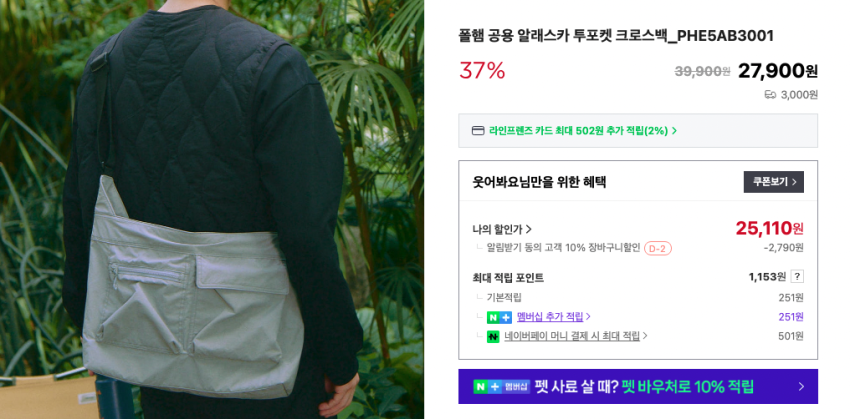Viewport: 850px width, 419px height.
Task: Click the N+ 멤버십 badge in purple banner
Action: click(501, 386)
